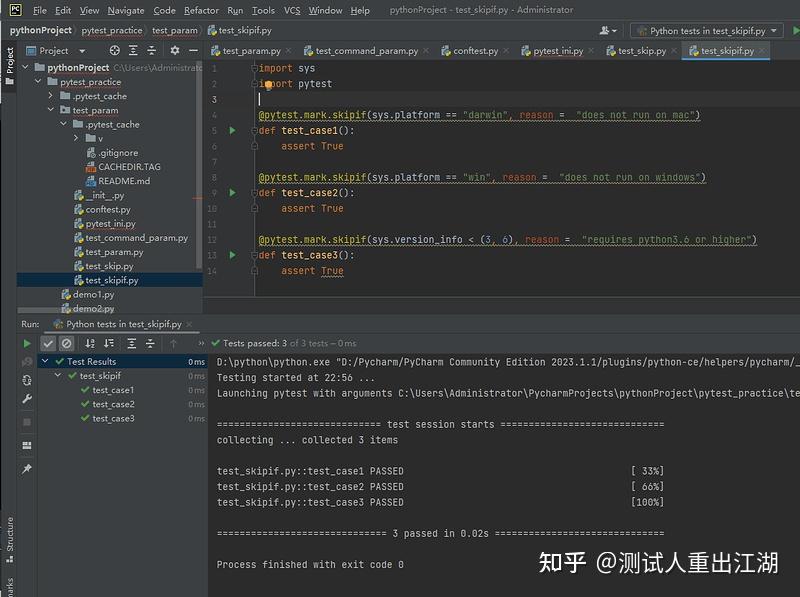Close the test_command_param.py tab
Screen dimensions: 800x597
pos(426,51)
